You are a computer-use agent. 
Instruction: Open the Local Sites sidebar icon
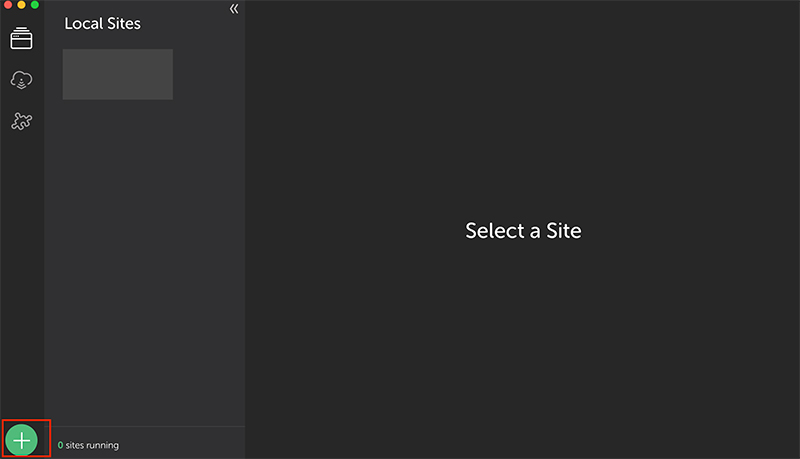pyautogui.click(x=21, y=38)
